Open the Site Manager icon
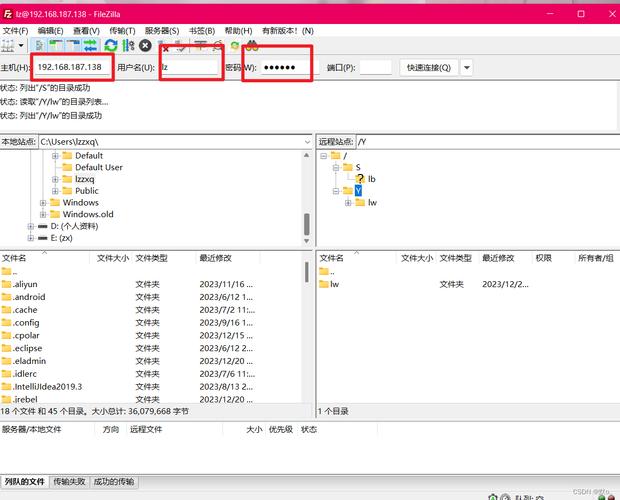620x500 pixels. [8, 45]
